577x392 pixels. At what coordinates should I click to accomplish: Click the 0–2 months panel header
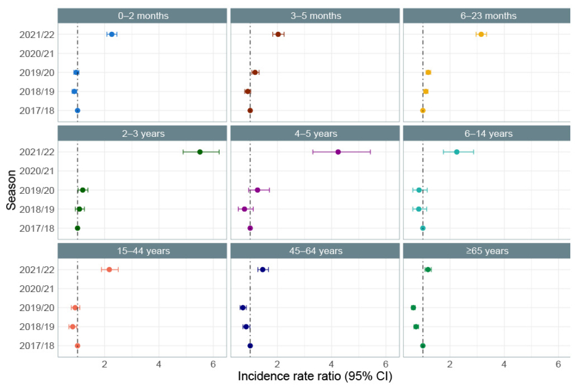142,16
